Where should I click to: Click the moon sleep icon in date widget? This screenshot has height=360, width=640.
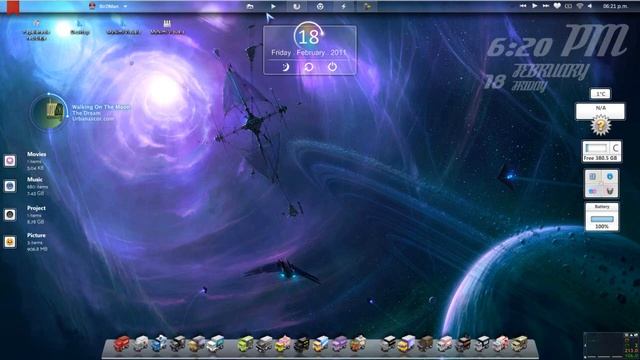coord(285,67)
